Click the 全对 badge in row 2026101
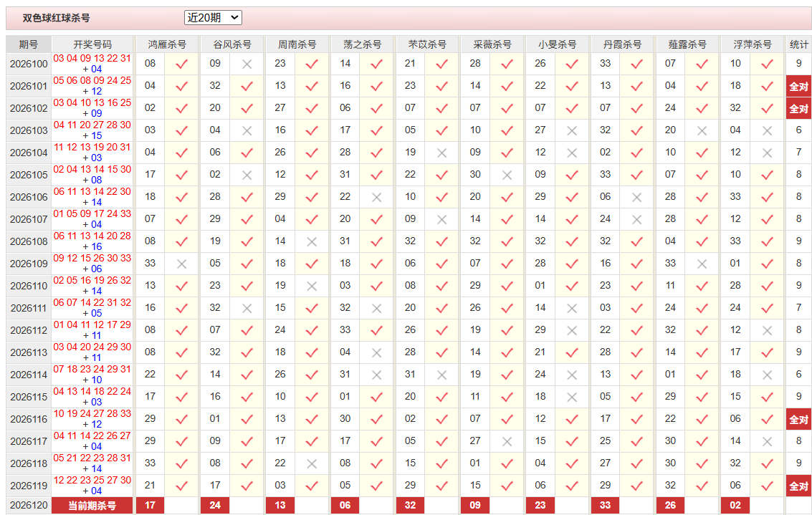Viewport: 812px width, 515px height. tap(798, 87)
